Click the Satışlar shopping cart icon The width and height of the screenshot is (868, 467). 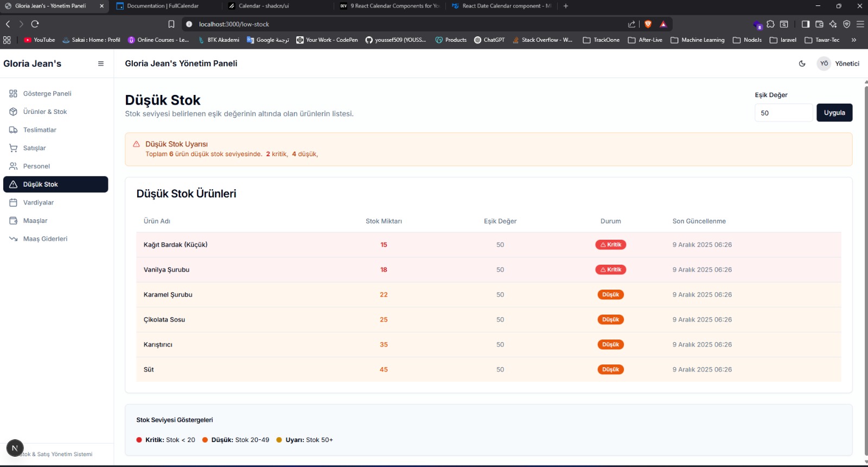click(x=14, y=148)
